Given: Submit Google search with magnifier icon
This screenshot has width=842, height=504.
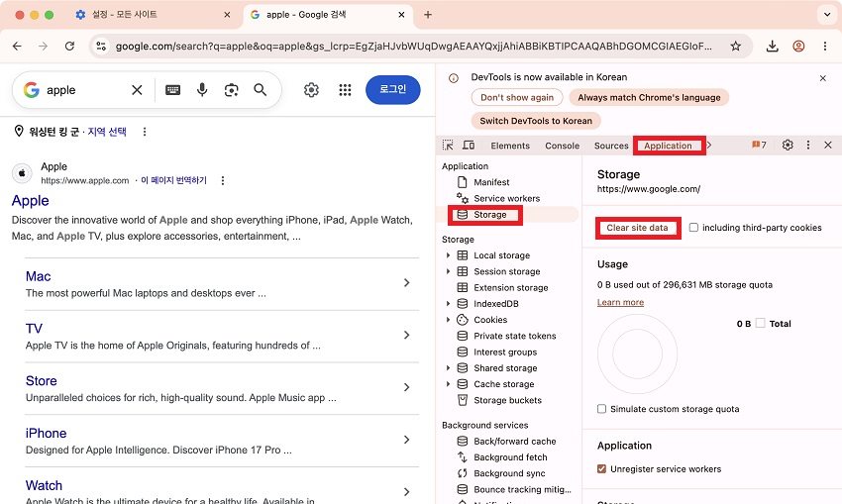Looking at the screenshot, I should (x=260, y=90).
